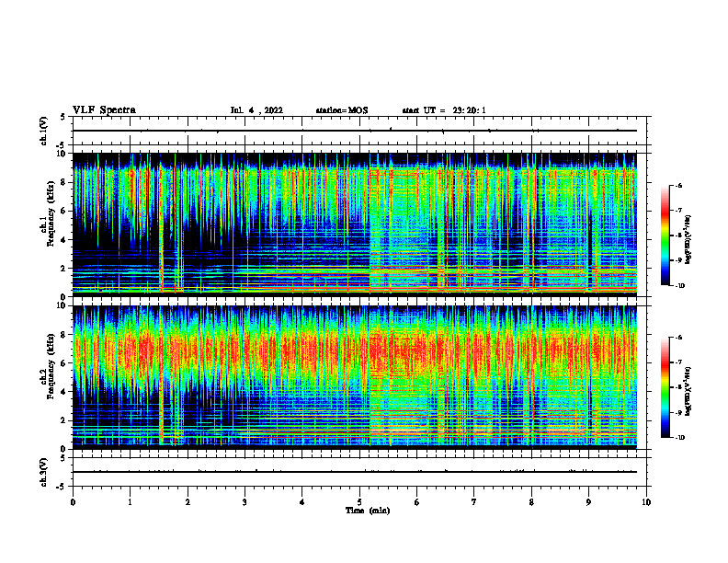This screenshot has width=728, height=563.
Task: Click the time axis tick label "3"
Action: (245, 502)
